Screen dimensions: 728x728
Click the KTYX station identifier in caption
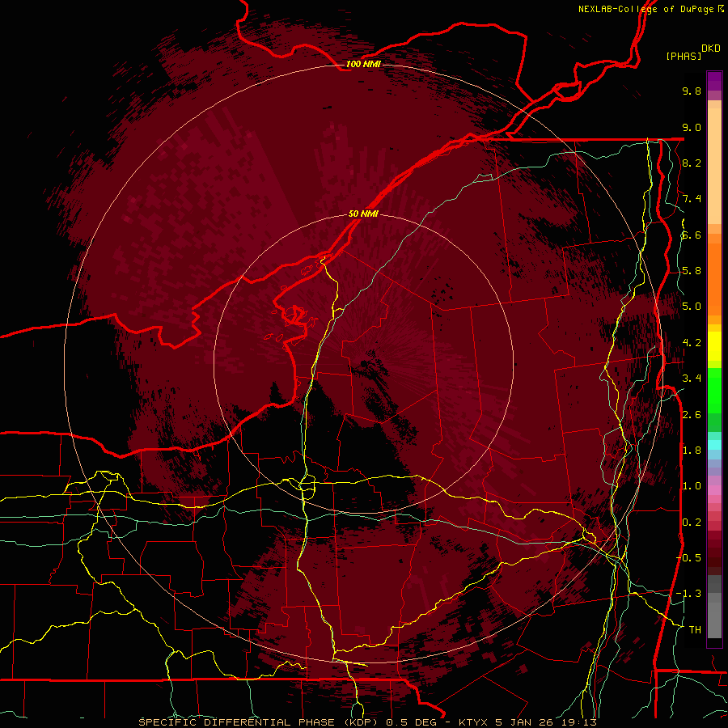pyautogui.click(x=473, y=722)
